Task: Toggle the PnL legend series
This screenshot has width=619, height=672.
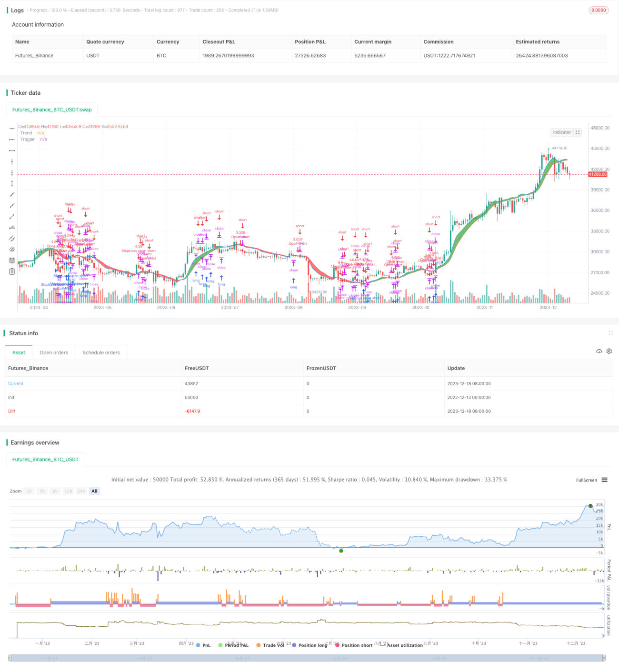Action: (x=203, y=645)
